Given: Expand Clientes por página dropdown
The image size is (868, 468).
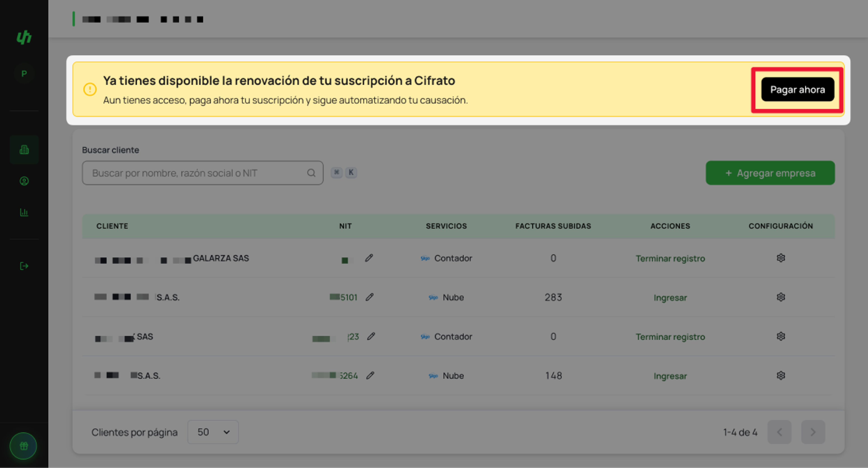Looking at the screenshot, I should click(213, 432).
